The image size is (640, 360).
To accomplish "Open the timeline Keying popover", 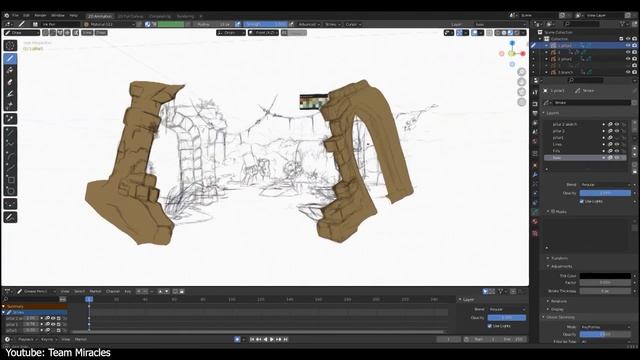I will pos(48,340).
